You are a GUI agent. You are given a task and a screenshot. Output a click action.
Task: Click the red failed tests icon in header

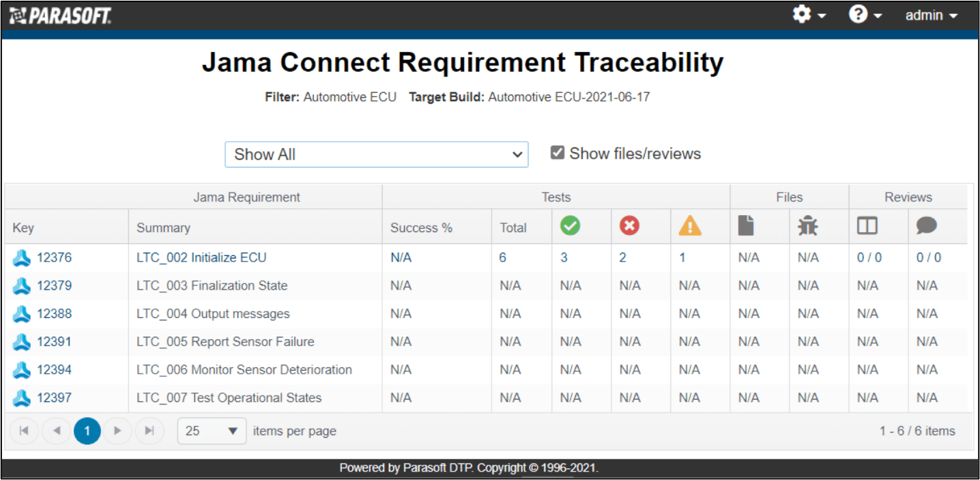coord(630,225)
